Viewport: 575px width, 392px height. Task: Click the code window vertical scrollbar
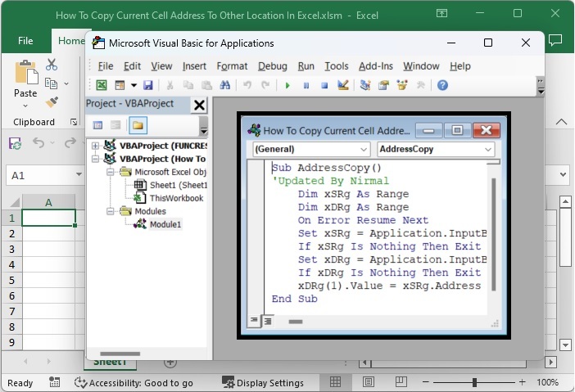point(493,235)
